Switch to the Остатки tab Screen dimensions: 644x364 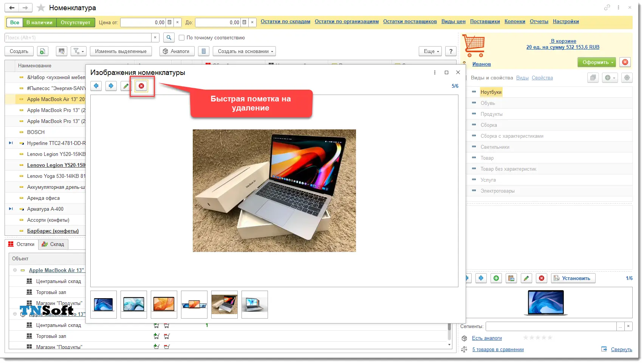[22, 244]
